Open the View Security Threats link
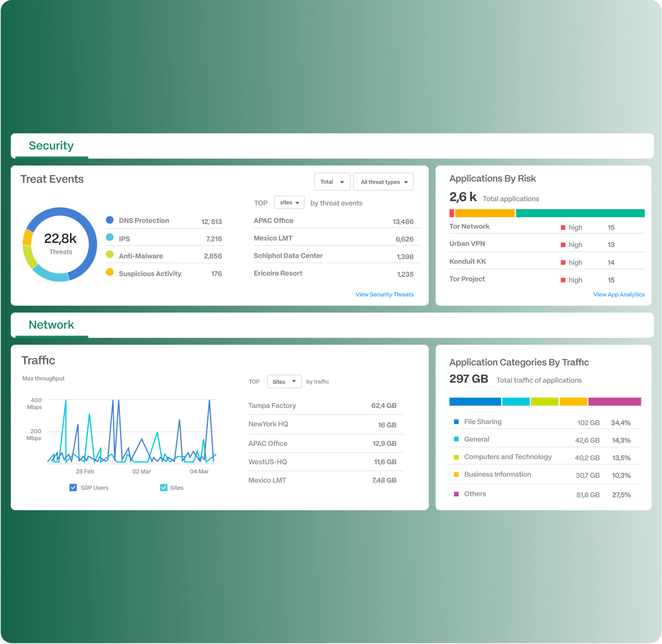 tap(384, 295)
